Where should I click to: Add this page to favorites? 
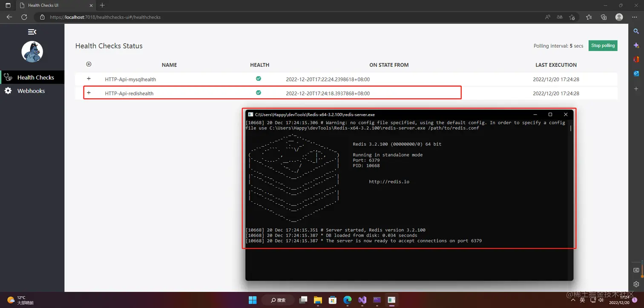(x=572, y=17)
